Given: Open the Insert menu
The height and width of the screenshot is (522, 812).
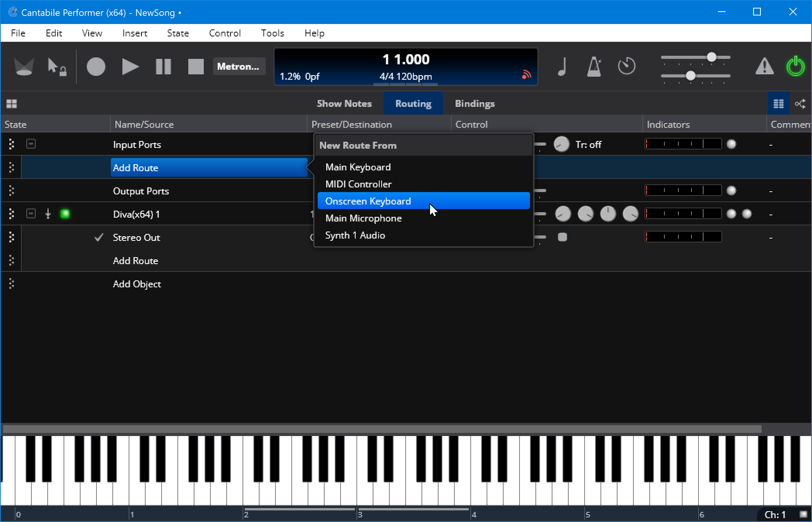Looking at the screenshot, I should click(134, 33).
